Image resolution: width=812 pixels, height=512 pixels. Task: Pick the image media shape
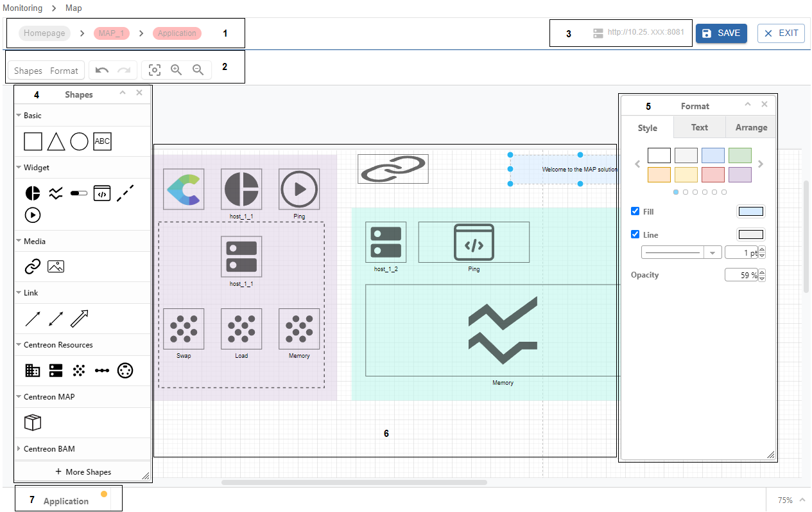click(56, 267)
